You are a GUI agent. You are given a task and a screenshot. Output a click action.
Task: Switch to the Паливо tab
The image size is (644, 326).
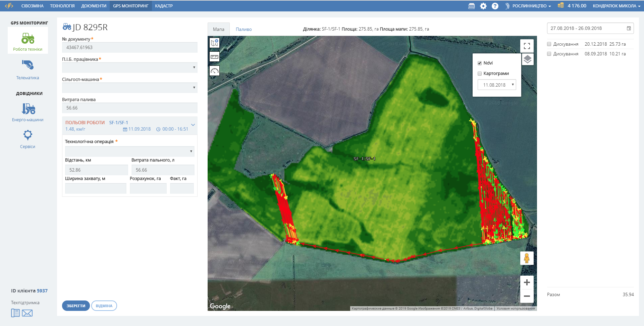pos(244,29)
